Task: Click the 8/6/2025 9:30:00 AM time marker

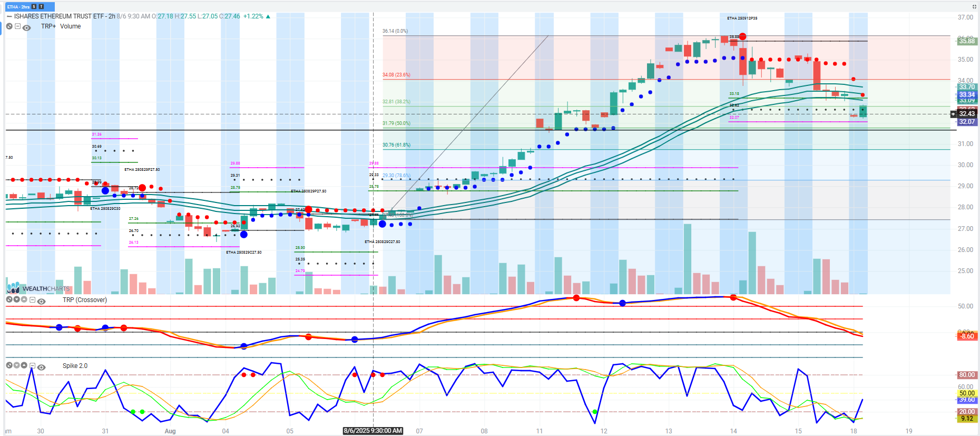Action: (x=373, y=431)
